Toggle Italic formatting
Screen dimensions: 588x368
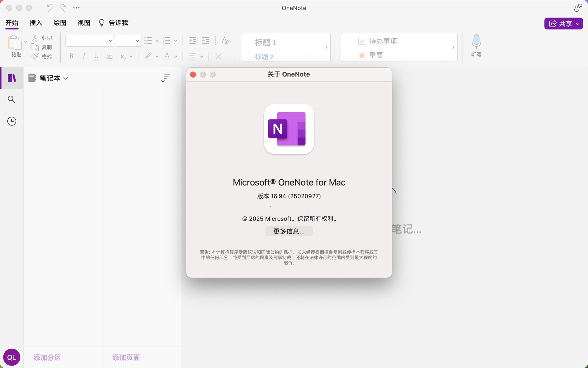(x=84, y=56)
